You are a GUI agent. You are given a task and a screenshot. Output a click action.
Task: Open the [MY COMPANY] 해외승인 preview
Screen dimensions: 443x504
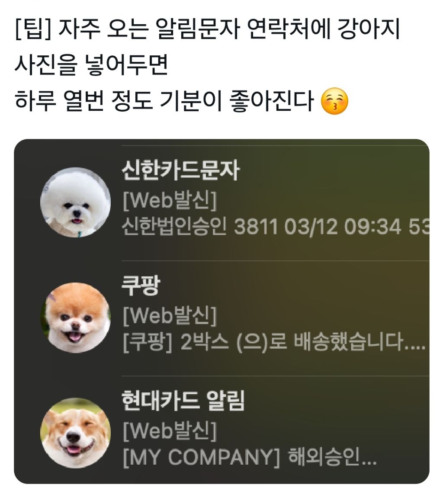pyautogui.click(x=250, y=457)
